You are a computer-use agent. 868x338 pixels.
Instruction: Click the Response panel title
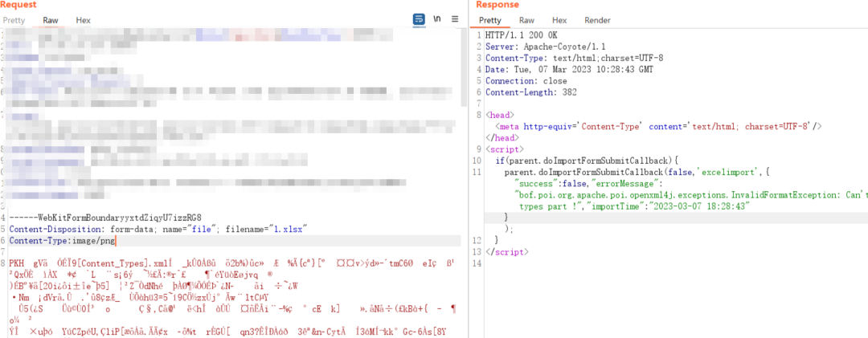pyautogui.click(x=497, y=5)
